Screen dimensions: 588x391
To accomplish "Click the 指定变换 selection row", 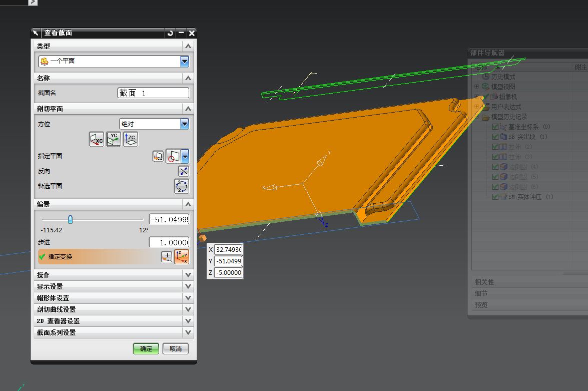I will (x=99, y=257).
